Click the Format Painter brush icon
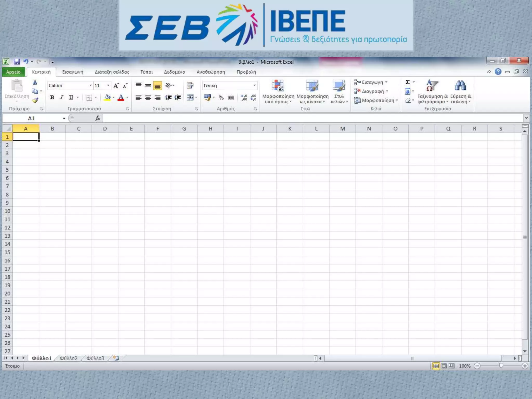This screenshot has width=532, height=399. 35,100
